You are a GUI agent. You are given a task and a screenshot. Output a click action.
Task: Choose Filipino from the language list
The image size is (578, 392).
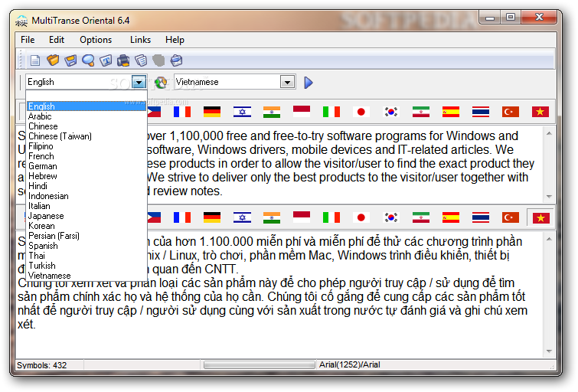(x=87, y=146)
